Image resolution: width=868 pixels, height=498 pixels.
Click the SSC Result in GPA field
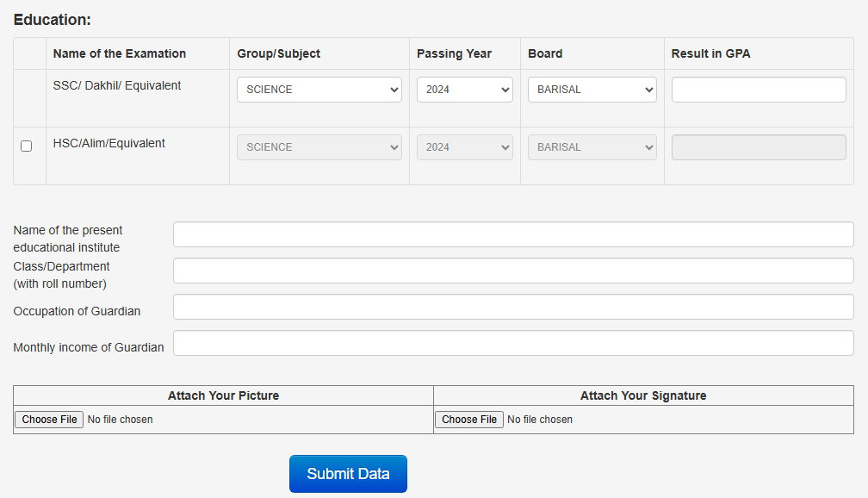[x=758, y=90]
